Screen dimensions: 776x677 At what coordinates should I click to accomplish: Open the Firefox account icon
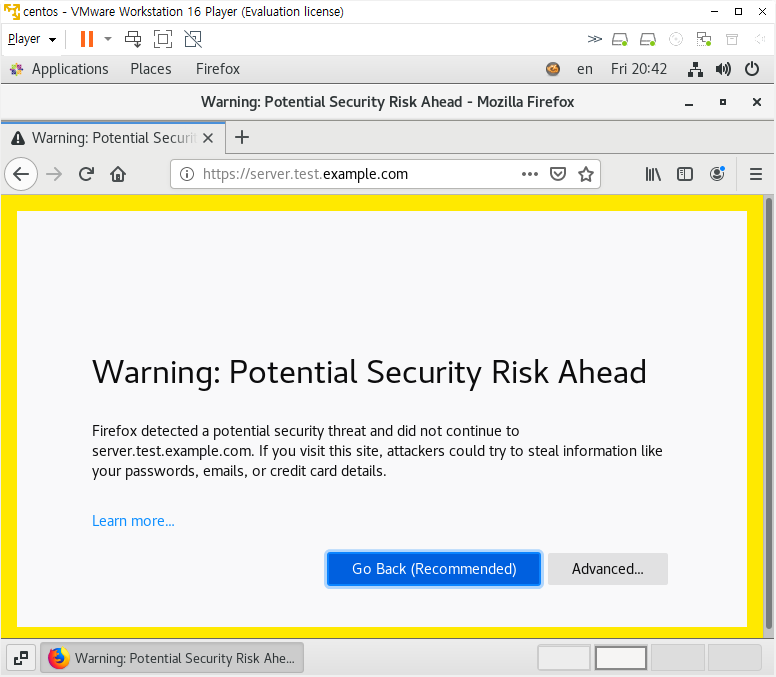(x=717, y=173)
